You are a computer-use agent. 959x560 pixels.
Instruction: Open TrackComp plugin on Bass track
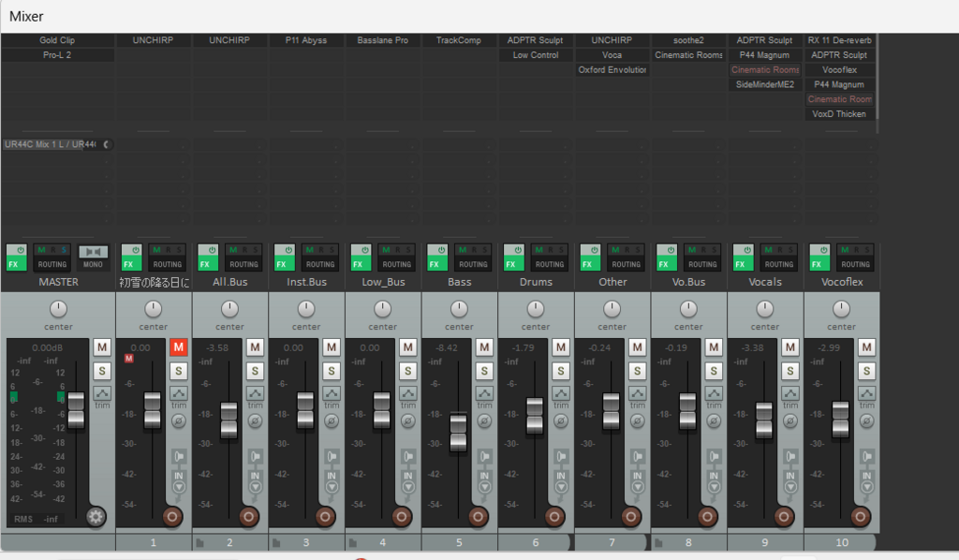459,40
